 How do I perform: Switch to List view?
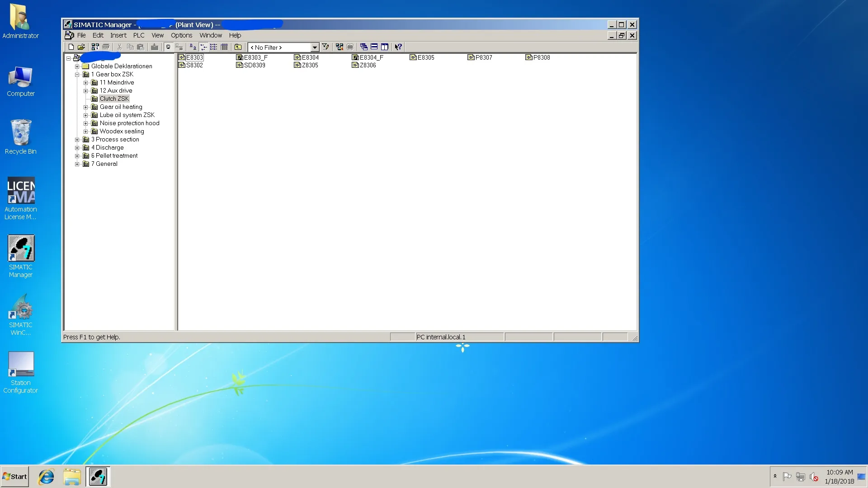point(214,47)
